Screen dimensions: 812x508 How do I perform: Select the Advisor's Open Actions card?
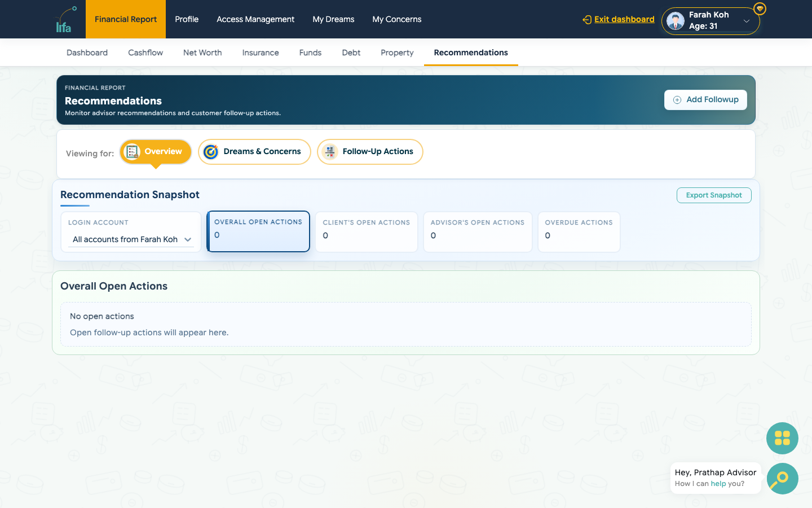pos(478,232)
